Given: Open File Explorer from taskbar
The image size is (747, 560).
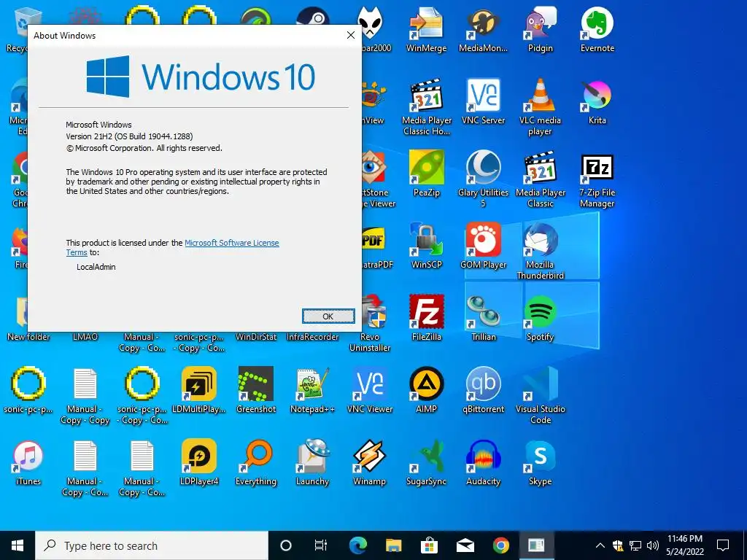Looking at the screenshot, I should 393,545.
